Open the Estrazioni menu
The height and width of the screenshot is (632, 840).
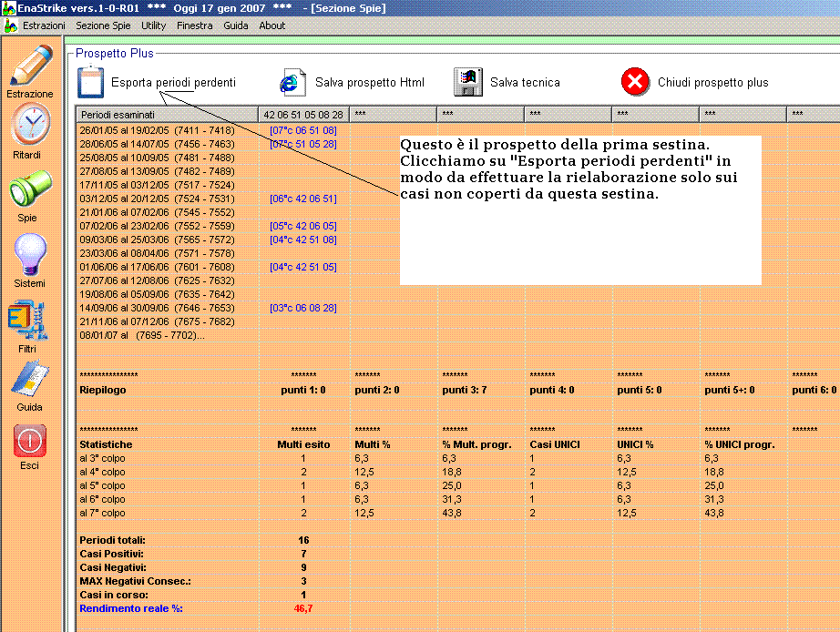pos(44,25)
